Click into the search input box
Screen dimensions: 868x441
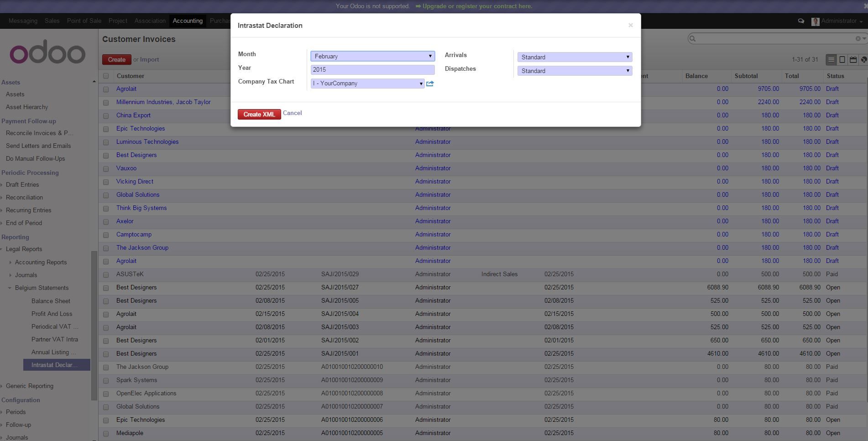tap(776, 39)
